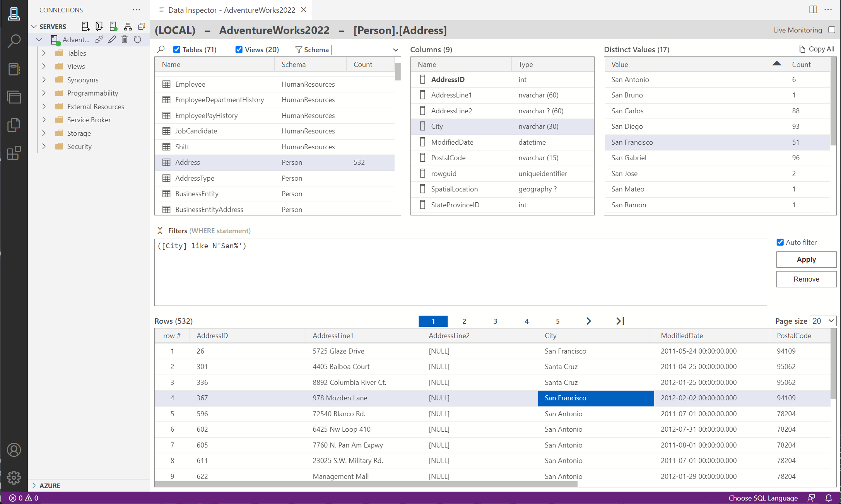Viewport: 841px width, 504px height.
Task: Enable the Auto filter checkbox
Action: pos(780,242)
